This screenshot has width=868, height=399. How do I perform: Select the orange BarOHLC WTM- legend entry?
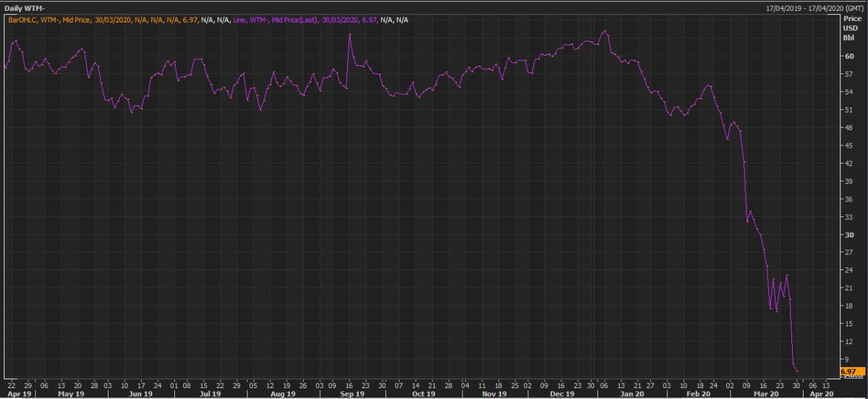point(102,20)
